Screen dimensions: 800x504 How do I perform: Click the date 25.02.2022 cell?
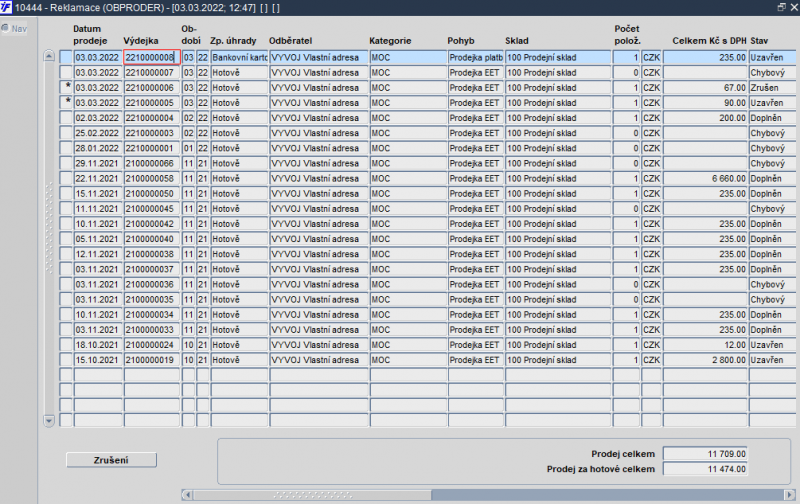(98, 133)
